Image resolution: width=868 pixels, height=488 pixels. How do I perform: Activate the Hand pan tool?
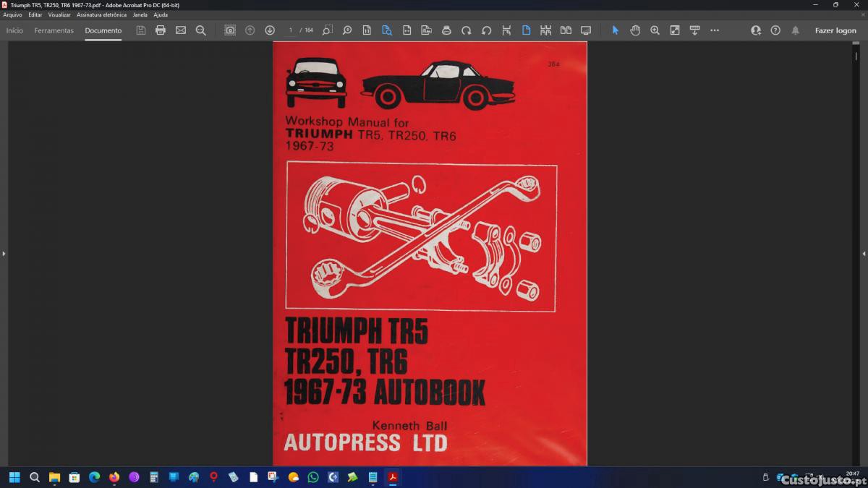tap(635, 30)
